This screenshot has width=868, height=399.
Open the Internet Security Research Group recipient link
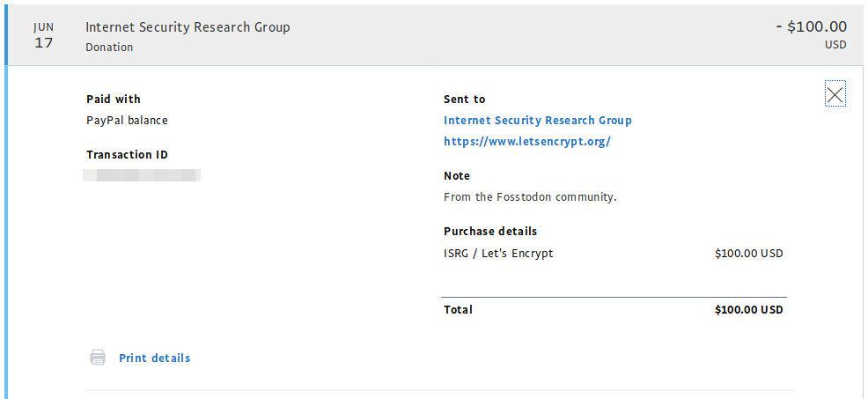[537, 120]
